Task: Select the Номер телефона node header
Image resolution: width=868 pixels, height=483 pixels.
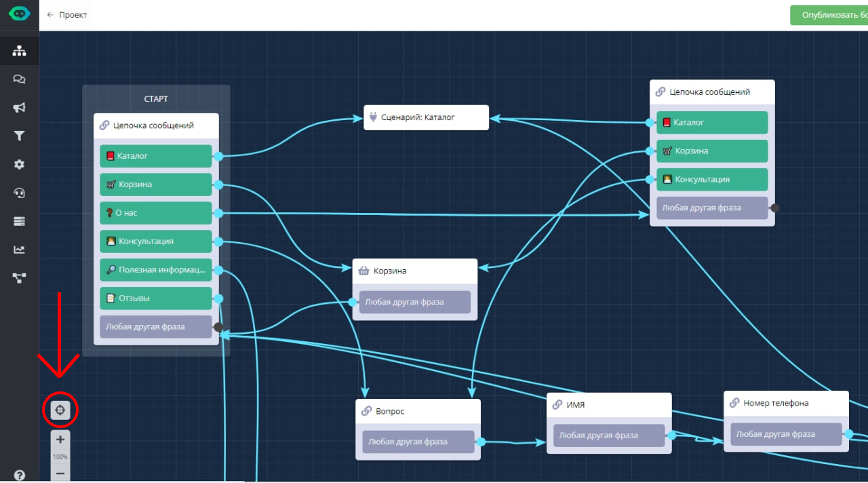Action: (785, 403)
